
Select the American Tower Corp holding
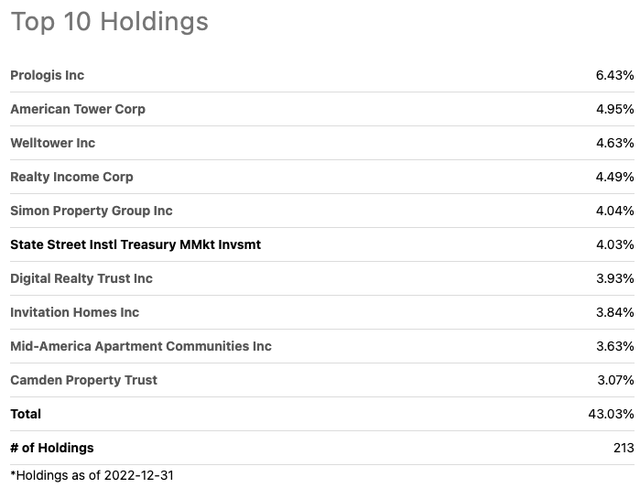click(x=78, y=109)
